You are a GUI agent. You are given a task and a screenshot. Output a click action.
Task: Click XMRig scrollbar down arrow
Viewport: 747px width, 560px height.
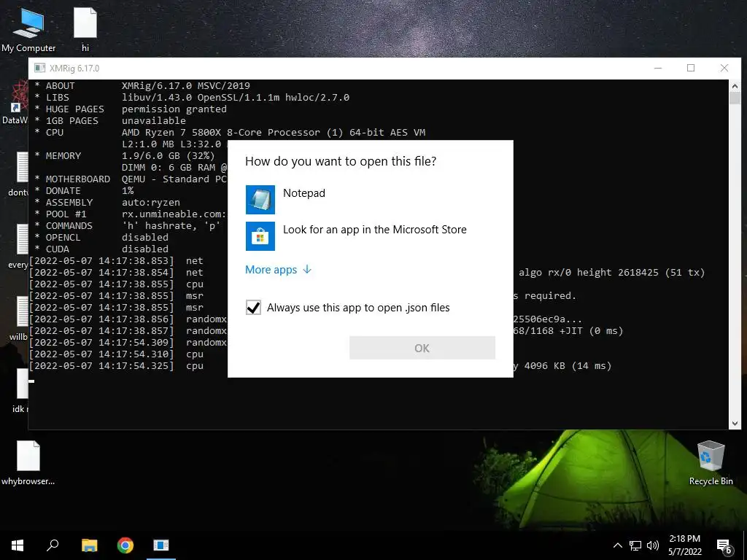tap(735, 424)
